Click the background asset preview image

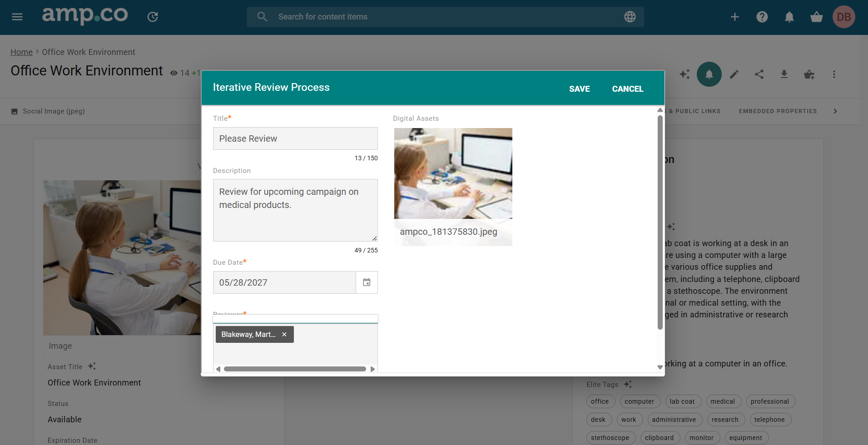click(x=122, y=258)
